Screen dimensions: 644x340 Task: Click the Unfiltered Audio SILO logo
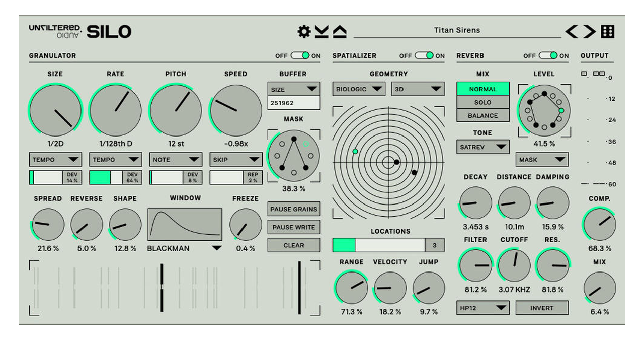[80, 32]
